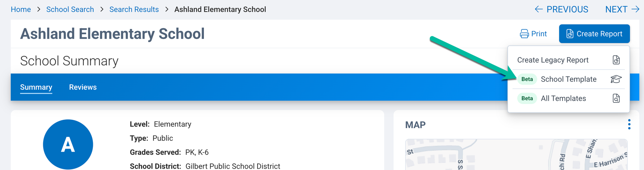Viewport: 644px width, 170px height.
Task: Click the blue letter A grade circle
Action: point(68,144)
